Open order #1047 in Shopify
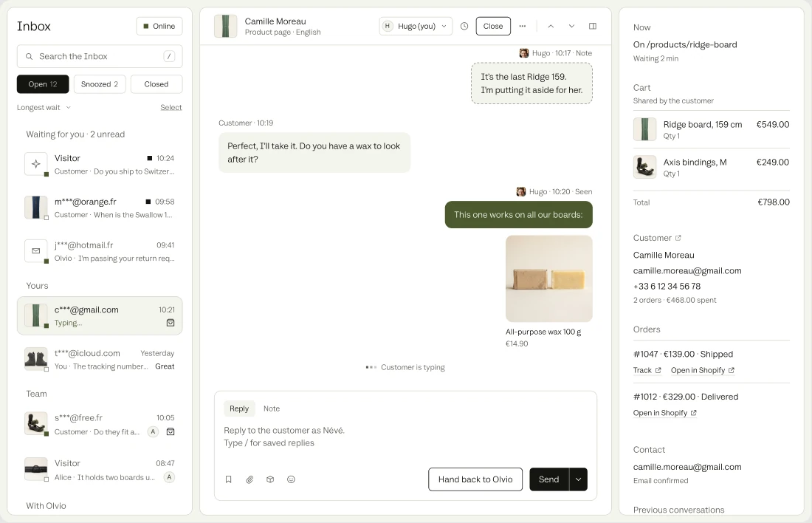This screenshot has height=523, width=812. 703,370
